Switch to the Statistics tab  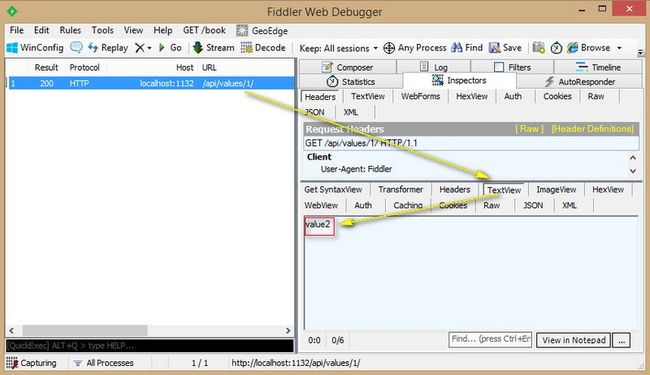click(x=351, y=82)
